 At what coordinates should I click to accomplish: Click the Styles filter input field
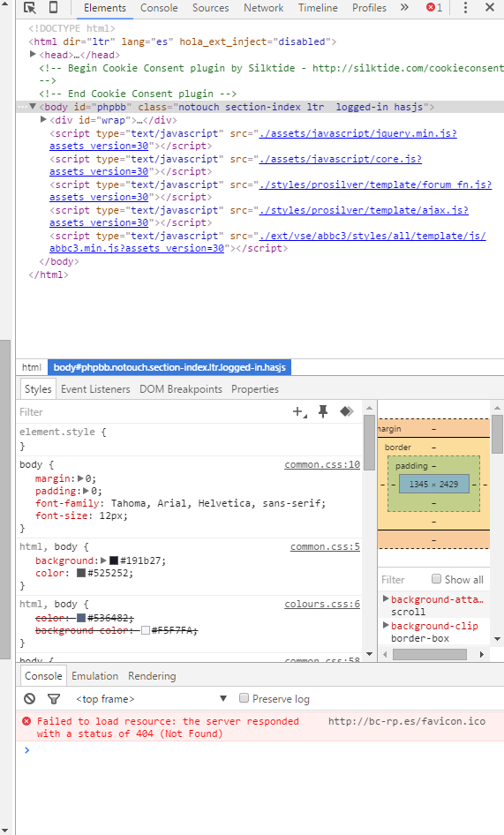point(152,411)
